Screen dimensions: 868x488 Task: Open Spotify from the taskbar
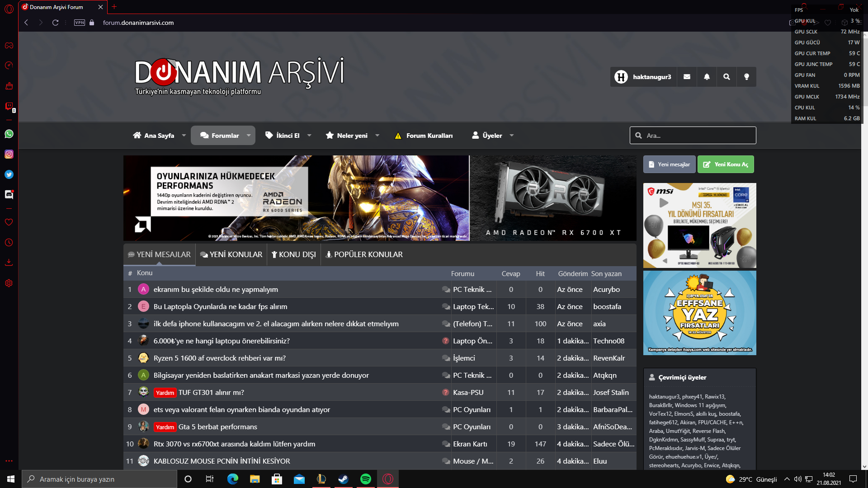[x=366, y=479]
